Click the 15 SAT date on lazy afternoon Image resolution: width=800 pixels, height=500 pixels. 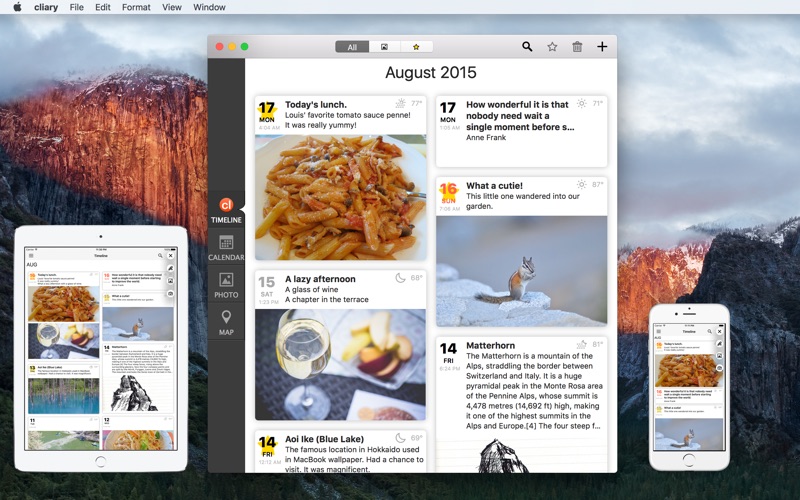click(267, 286)
